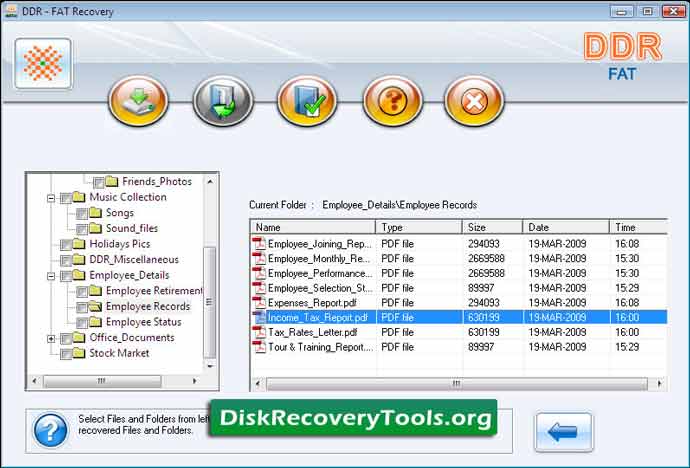Click the Music Collection folder icon
Screen dimensions: 690x468
79,197
